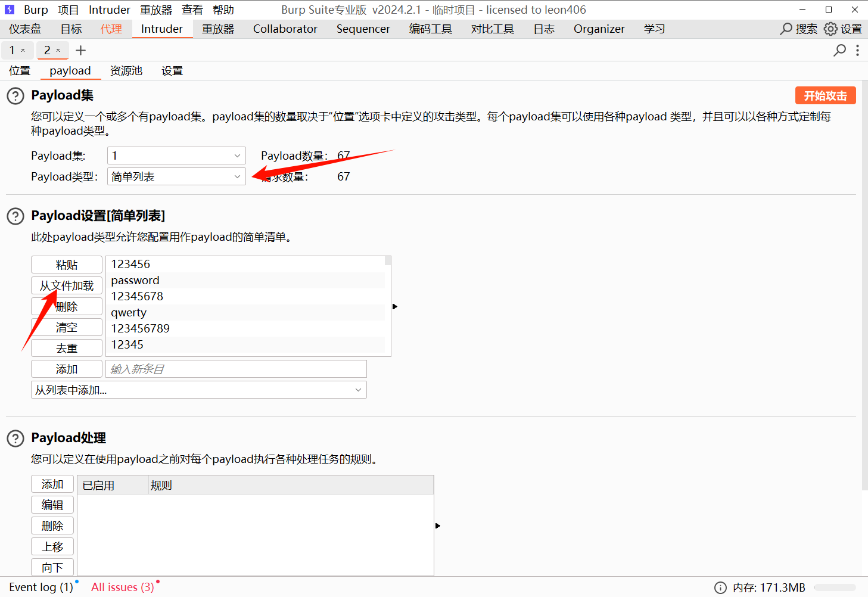
Task: Select the payload sub-tab
Action: (70, 71)
